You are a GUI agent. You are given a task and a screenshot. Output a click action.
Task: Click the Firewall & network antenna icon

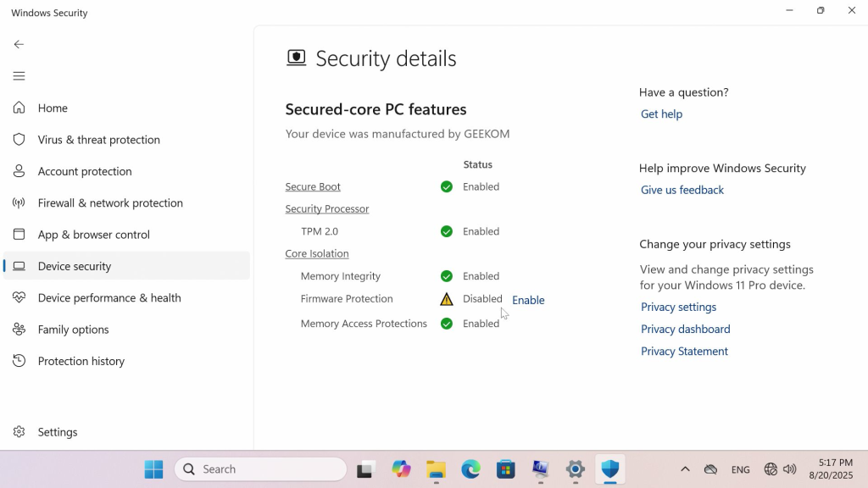19,202
